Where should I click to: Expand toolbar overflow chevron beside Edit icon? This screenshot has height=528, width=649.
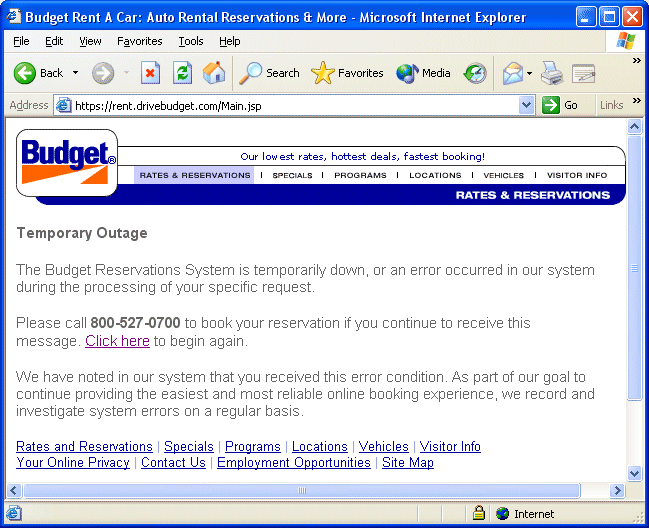tap(637, 60)
